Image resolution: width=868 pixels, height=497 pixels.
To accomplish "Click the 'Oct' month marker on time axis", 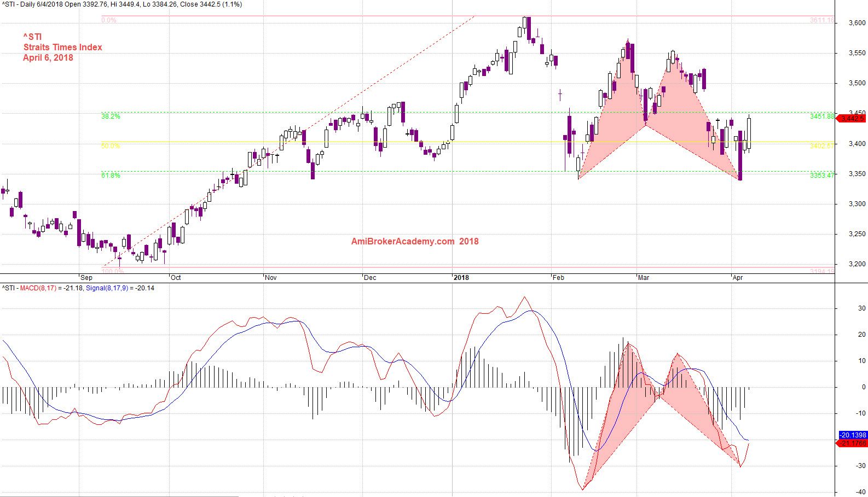I will [176, 278].
